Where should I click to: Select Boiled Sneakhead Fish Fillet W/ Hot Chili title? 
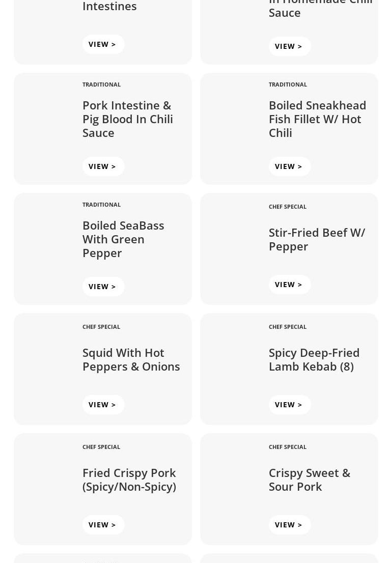click(317, 119)
